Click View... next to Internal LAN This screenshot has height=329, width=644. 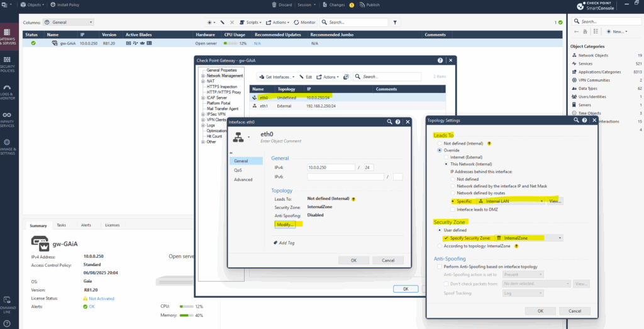point(555,201)
